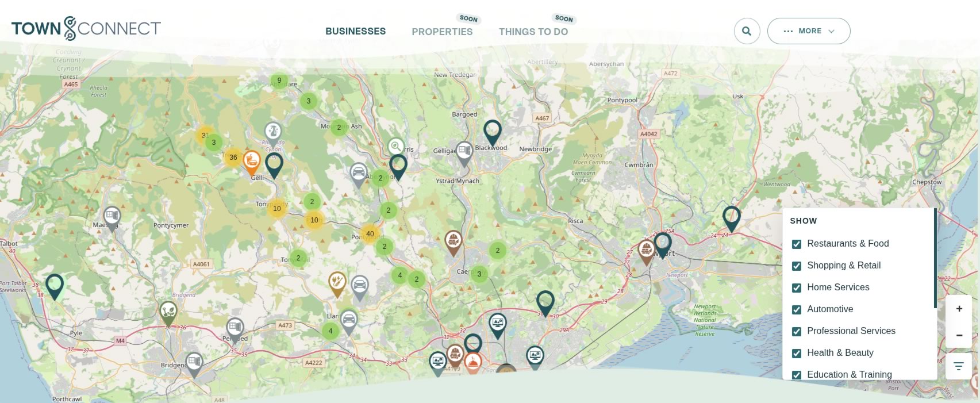This screenshot has width=980, height=403.
Task: Select the grey window marker at Pencoed
Action: point(235,330)
